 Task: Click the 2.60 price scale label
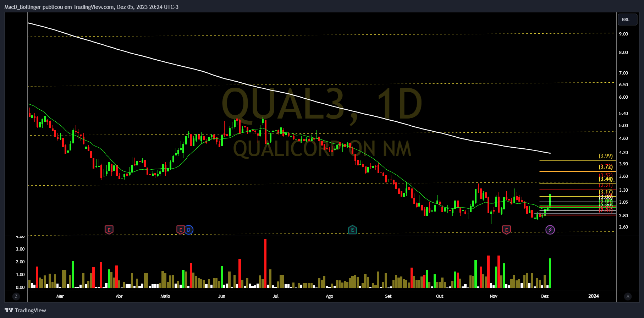(623, 227)
